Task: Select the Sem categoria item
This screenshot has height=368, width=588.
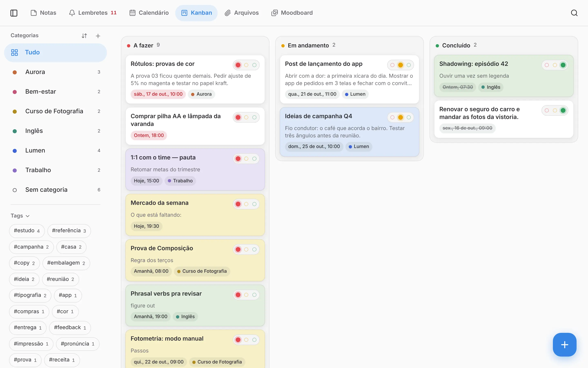Action: 56,190
